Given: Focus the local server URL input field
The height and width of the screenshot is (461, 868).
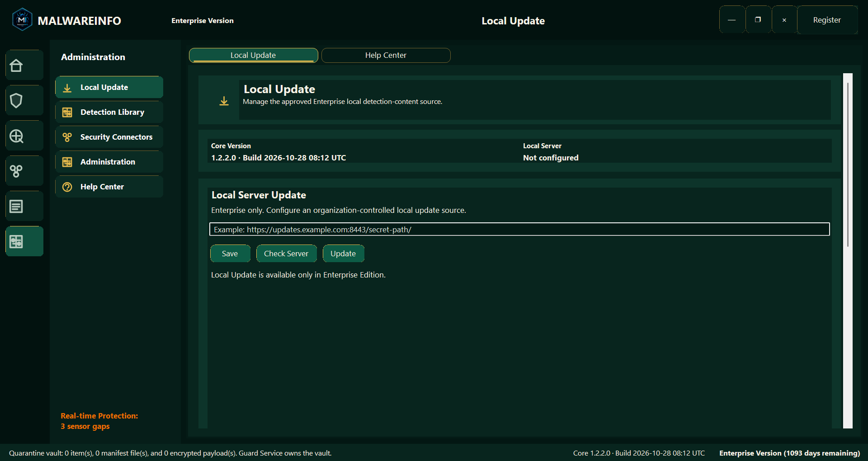Looking at the screenshot, I should coord(519,229).
